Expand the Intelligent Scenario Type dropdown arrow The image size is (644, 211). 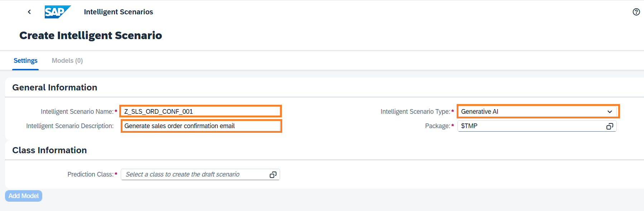[610, 112]
